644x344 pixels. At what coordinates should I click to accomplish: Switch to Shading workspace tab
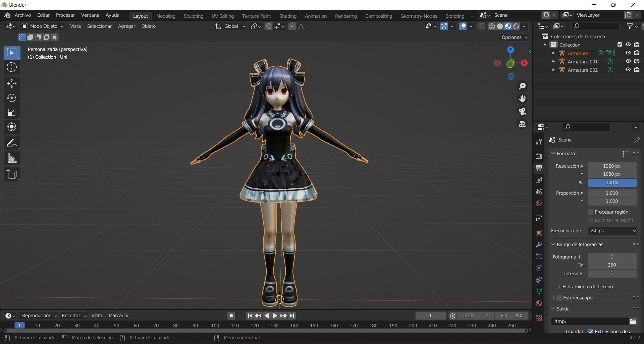[288, 16]
